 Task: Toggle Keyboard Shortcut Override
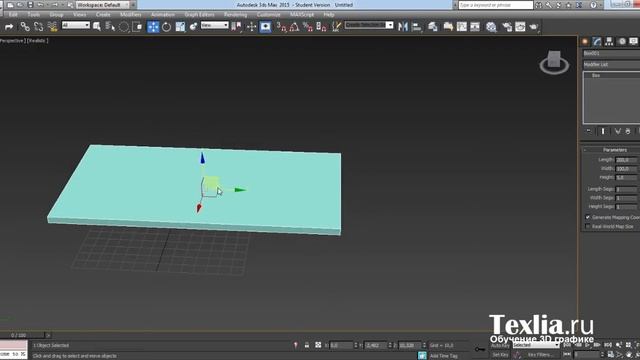[265, 27]
